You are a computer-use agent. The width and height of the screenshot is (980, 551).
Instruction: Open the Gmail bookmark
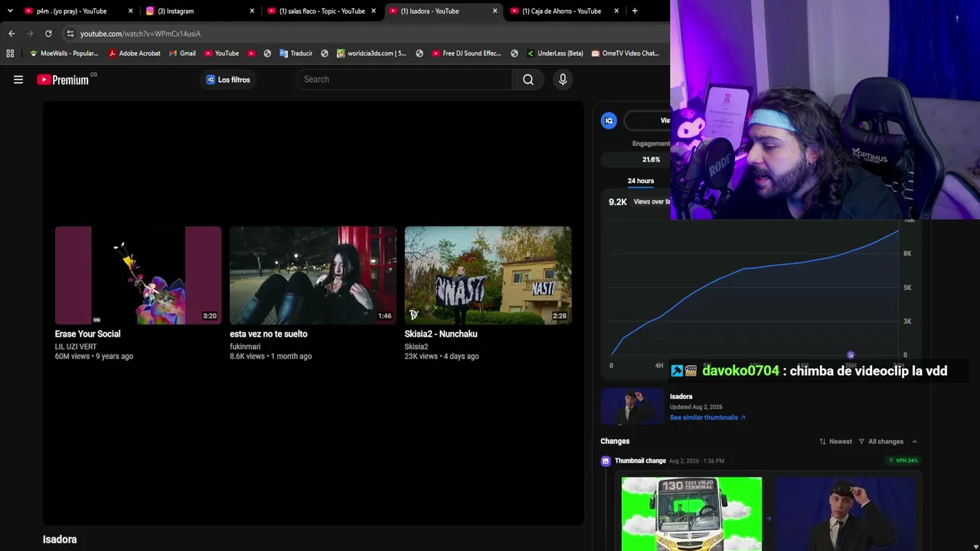(x=182, y=54)
